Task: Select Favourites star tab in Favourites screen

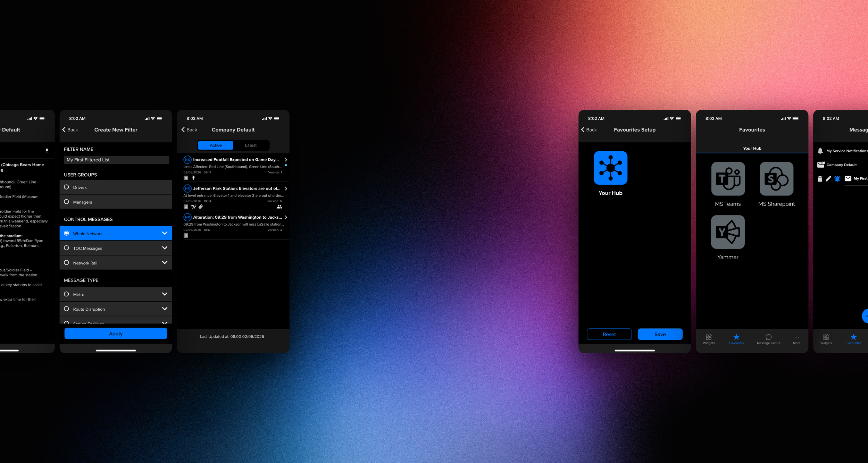Action: click(x=736, y=339)
